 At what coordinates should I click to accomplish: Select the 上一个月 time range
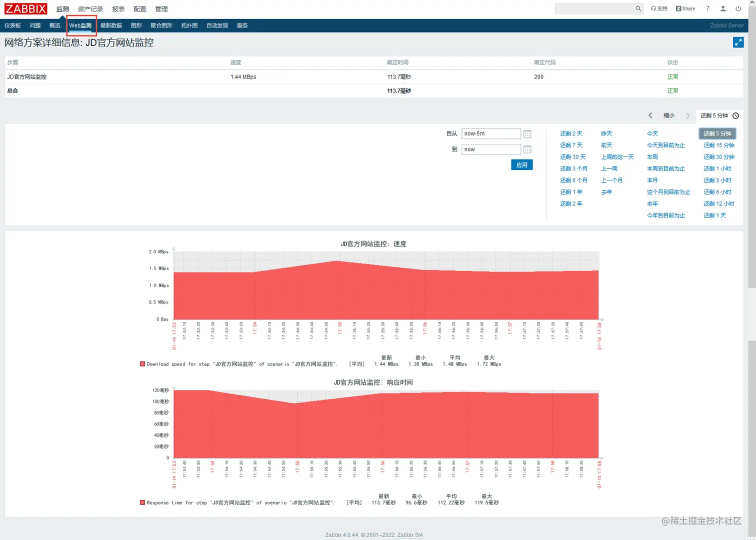[611, 180]
